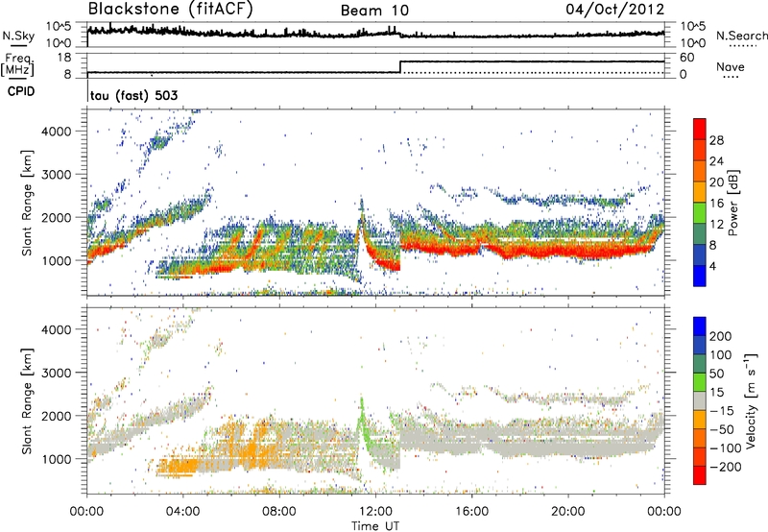This screenshot has height=532, width=768.
Task: Click the velocity panel 'Slant Range [km]' label
Action: [27, 401]
